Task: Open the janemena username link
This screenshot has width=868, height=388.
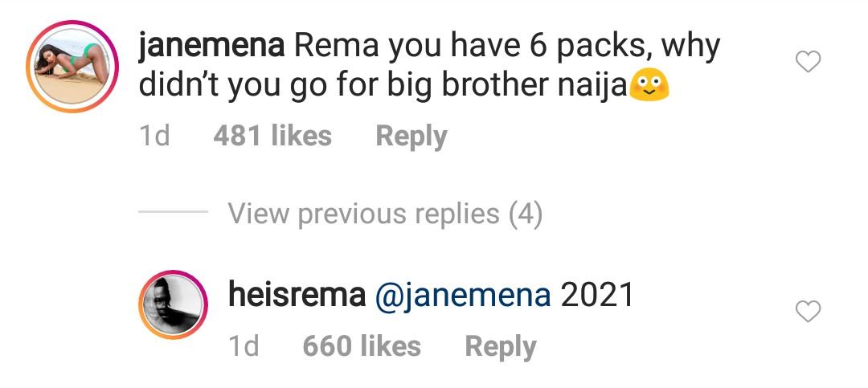Action: 211,47
